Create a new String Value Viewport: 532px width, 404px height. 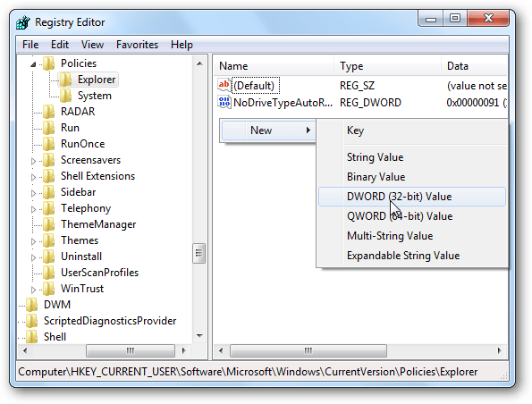click(x=412, y=157)
